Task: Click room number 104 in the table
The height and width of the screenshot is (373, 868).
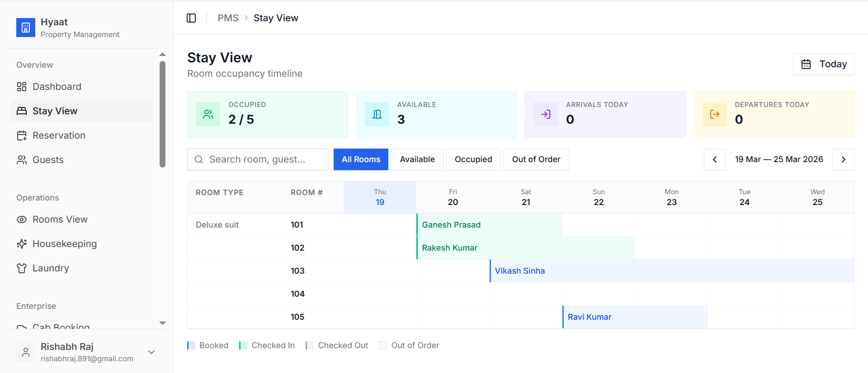Action: coord(297,294)
